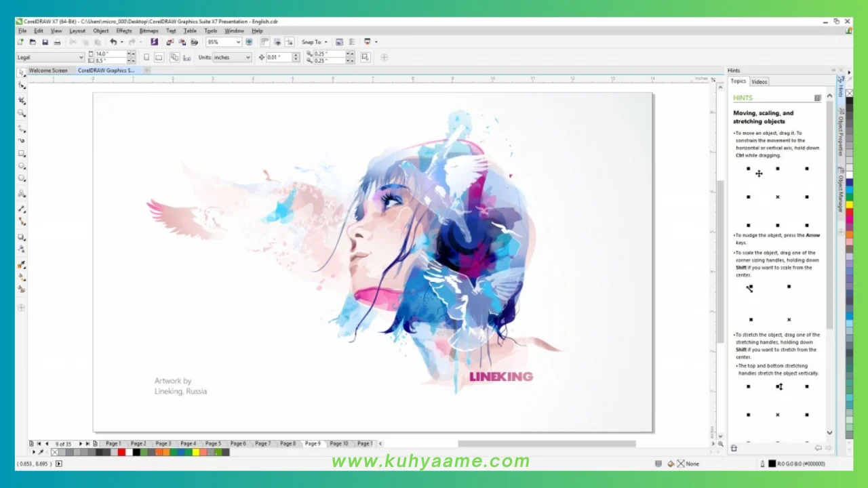Select the Pick tool in the toolbox

22,73
